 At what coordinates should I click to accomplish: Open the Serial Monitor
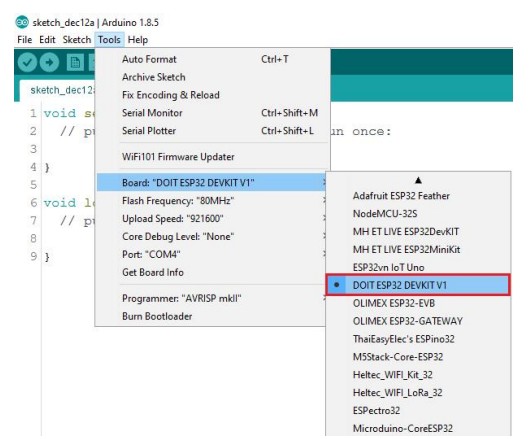pyautogui.click(x=212, y=113)
